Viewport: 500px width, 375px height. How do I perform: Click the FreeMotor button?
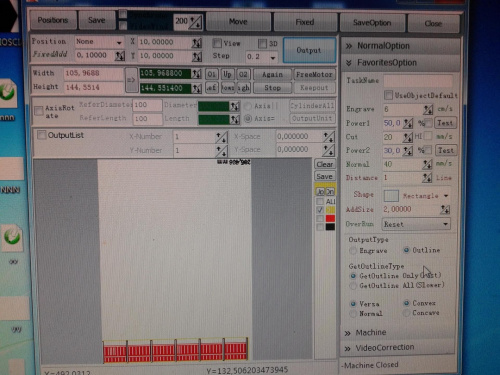[314, 75]
